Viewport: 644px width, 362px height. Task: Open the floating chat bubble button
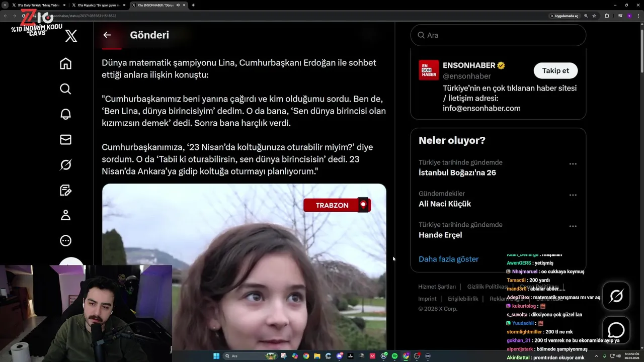(616, 330)
